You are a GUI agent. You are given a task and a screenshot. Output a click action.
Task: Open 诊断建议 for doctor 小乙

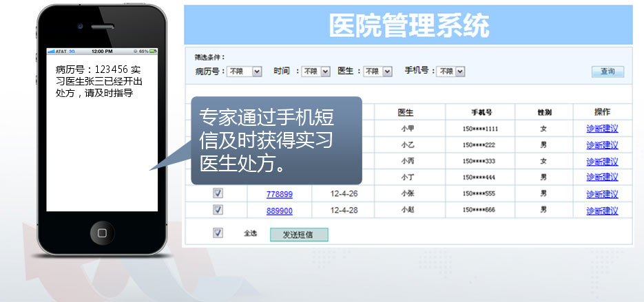[x=602, y=145]
